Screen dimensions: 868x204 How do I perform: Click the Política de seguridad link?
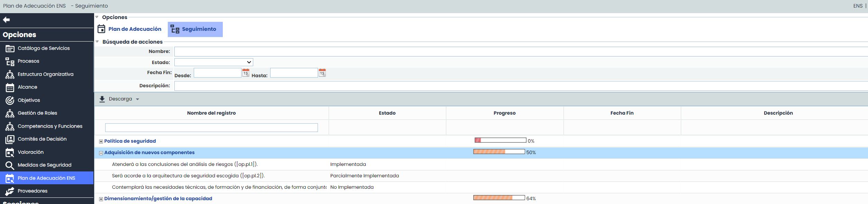point(130,141)
